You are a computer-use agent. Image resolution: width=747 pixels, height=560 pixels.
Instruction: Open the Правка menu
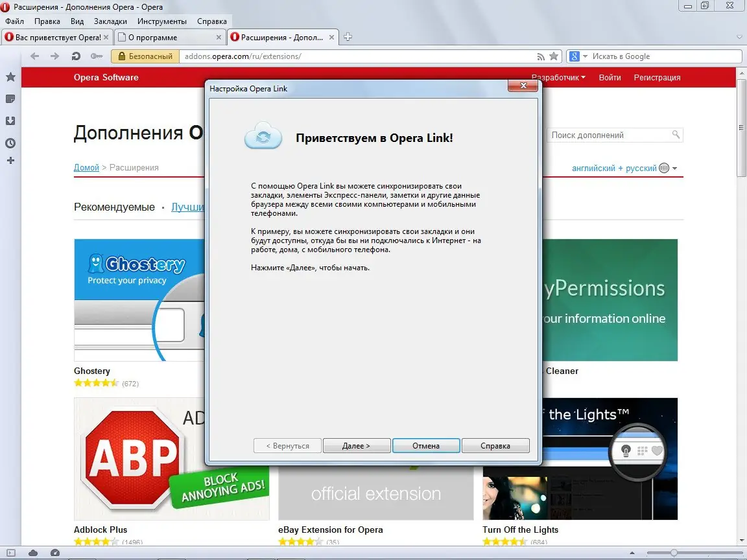point(47,21)
